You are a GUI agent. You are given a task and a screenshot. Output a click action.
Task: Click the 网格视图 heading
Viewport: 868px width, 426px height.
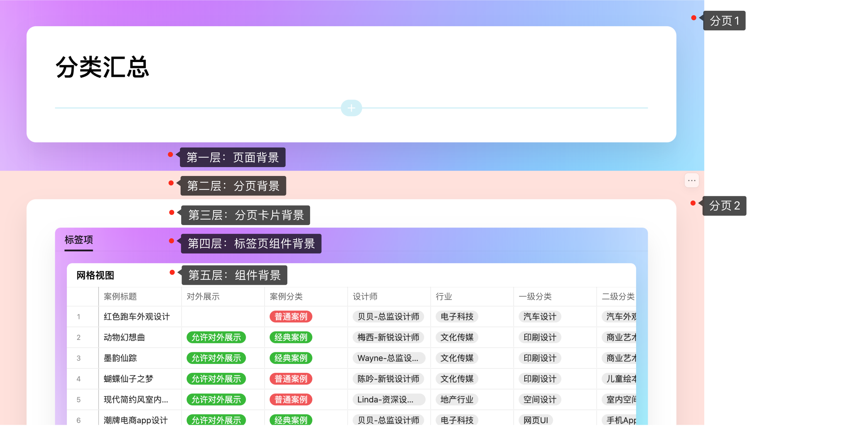coord(95,275)
